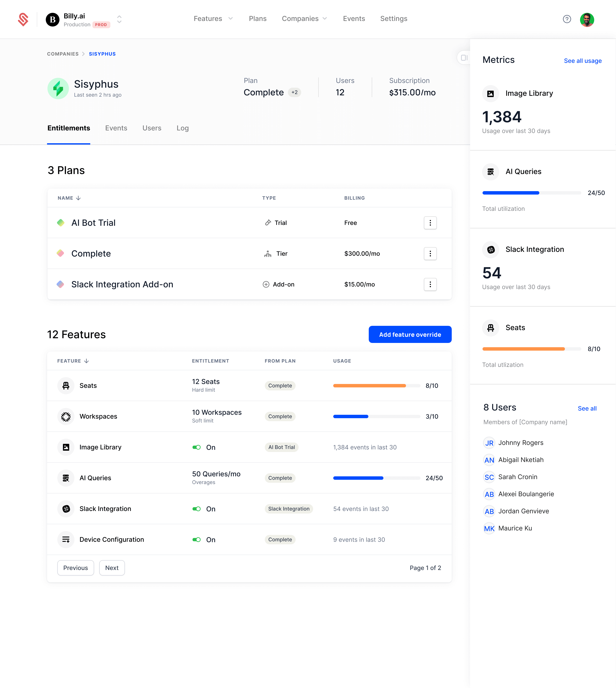
Task: Toggle Image Library entitlement switch
Action: [197, 447]
